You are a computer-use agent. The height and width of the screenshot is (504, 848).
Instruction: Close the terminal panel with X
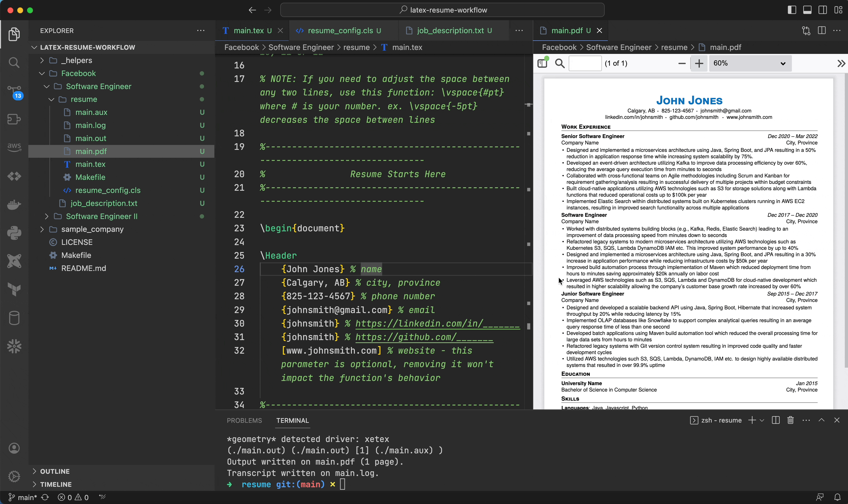(837, 420)
